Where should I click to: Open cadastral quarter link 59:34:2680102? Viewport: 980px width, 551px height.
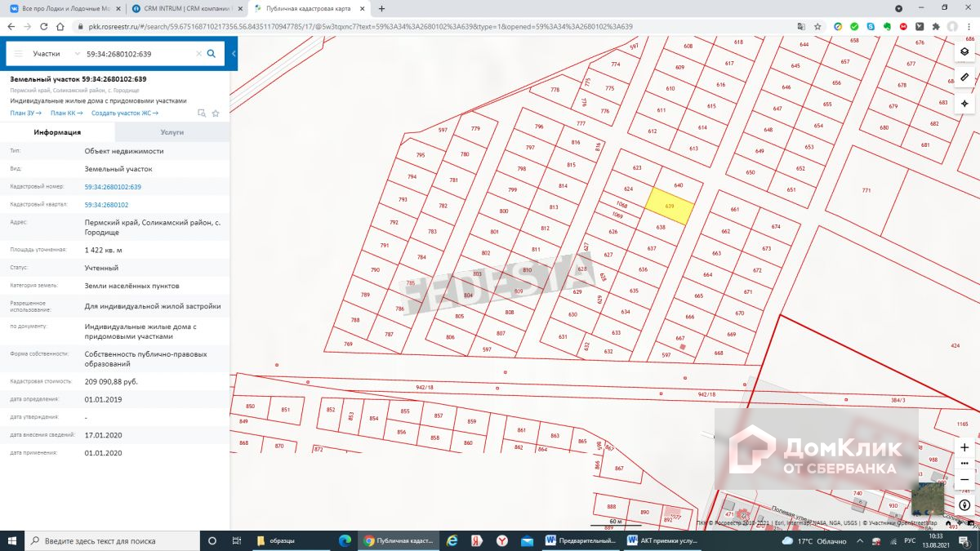coord(106,205)
